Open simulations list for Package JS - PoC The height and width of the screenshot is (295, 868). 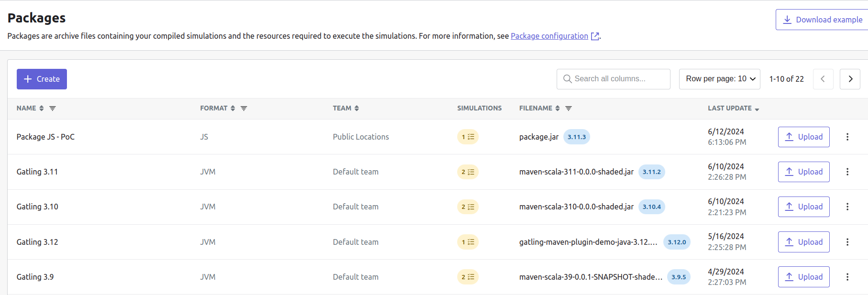tap(468, 137)
